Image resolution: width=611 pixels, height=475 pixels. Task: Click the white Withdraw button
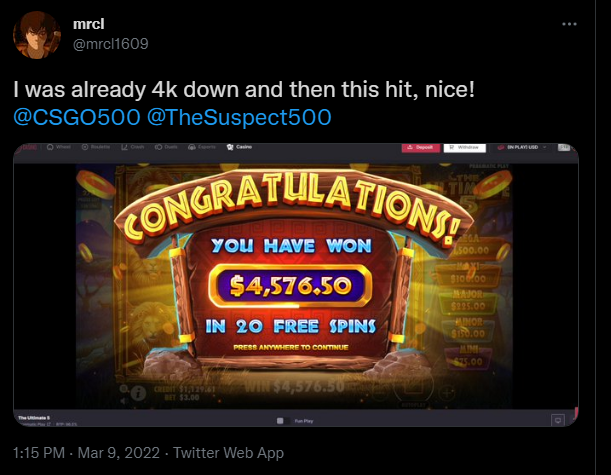464,147
